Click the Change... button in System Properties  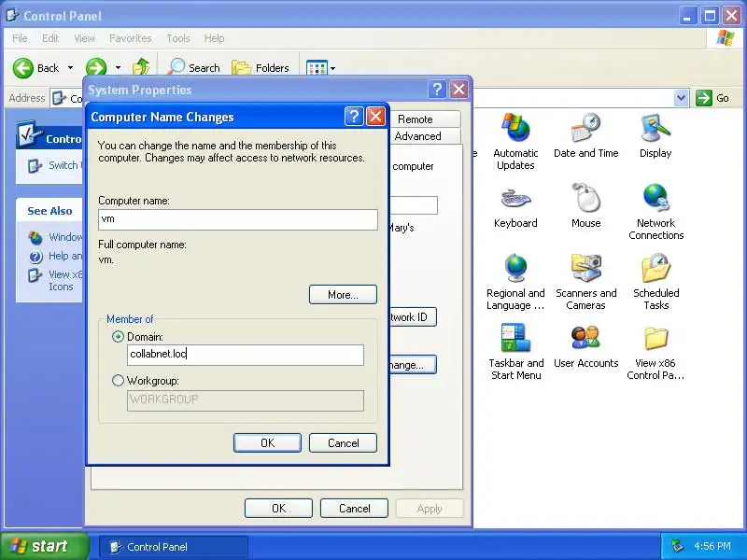(413, 364)
